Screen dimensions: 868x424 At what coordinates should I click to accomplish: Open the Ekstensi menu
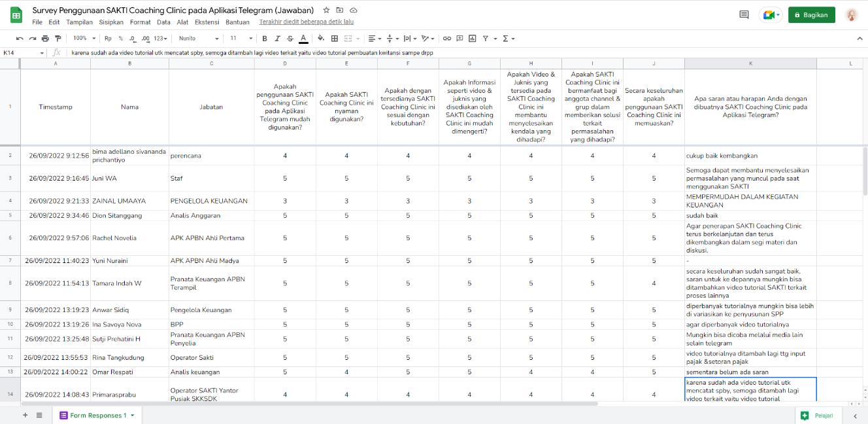pyautogui.click(x=207, y=22)
